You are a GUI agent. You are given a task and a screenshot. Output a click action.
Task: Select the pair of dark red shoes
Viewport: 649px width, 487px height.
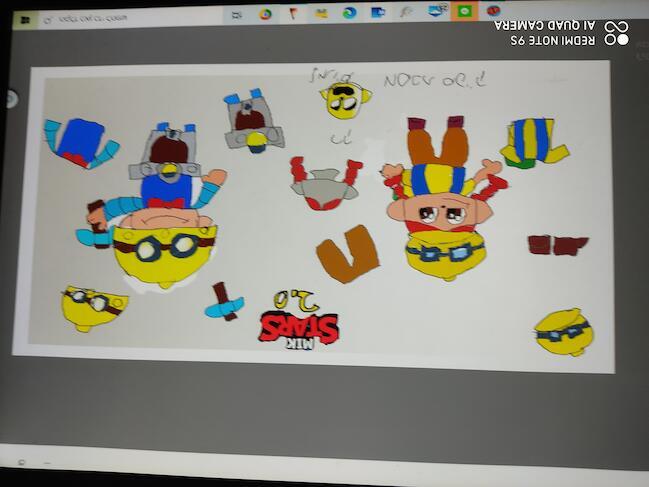click(x=557, y=245)
